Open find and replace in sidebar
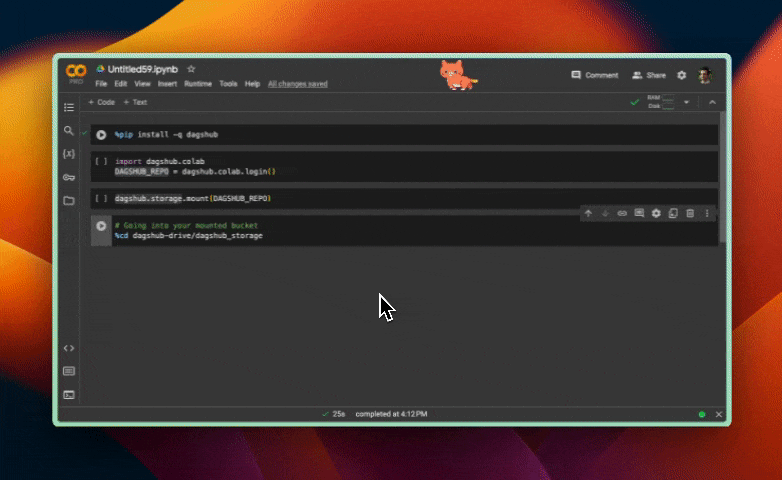782x480 pixels. pos(69,131)
